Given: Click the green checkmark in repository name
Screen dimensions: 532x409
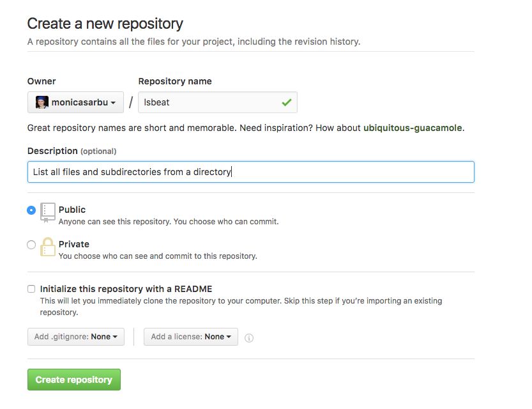Looking at the screenshot, I should click(x=287, y=102).
